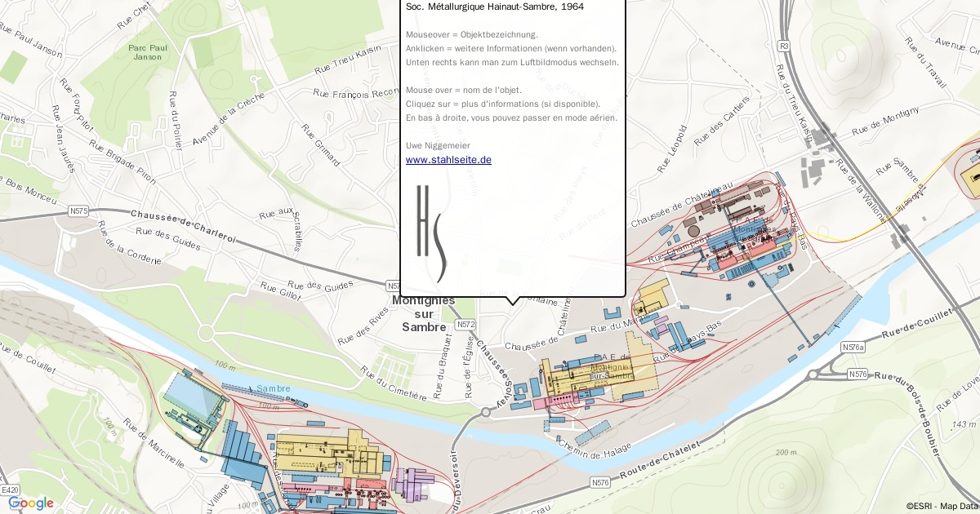Viewport: 980px width, 514px height.
Task: Click the N572 shield near Rue de l'Église
Action: tap(465, 324)
